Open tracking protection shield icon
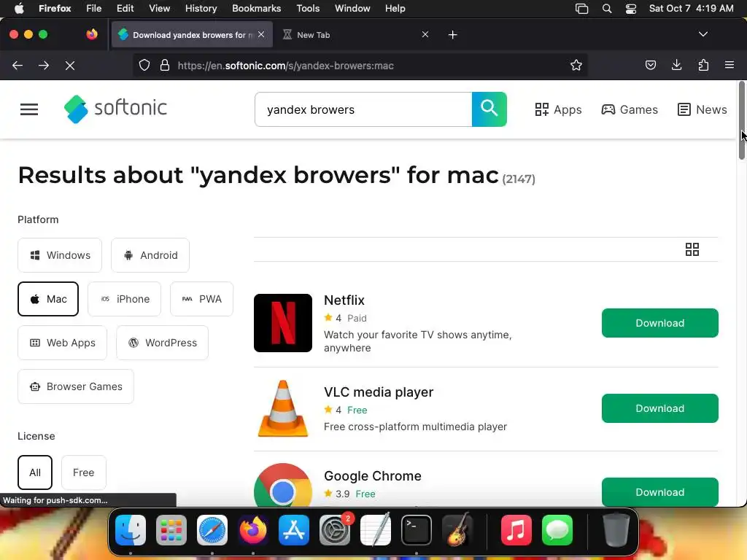 (x=144, y=65)
